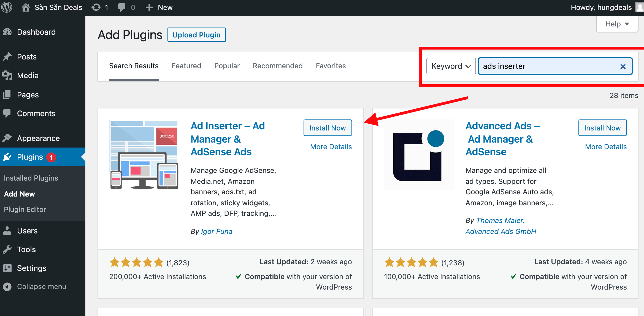
Task: Open author Igor Funa's link
Action: click(217, 231)
